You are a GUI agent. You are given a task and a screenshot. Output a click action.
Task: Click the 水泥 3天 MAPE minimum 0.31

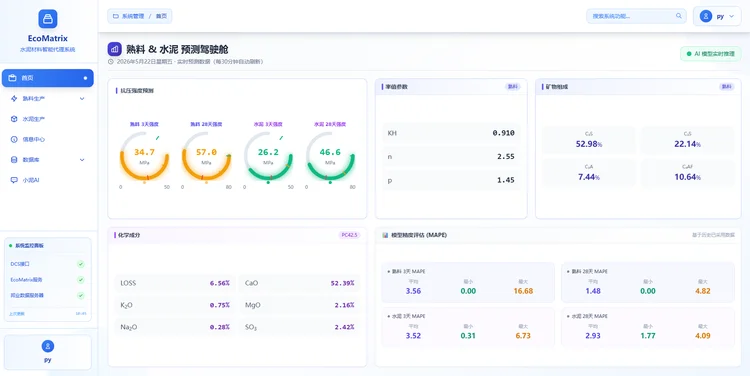point(468,336)
